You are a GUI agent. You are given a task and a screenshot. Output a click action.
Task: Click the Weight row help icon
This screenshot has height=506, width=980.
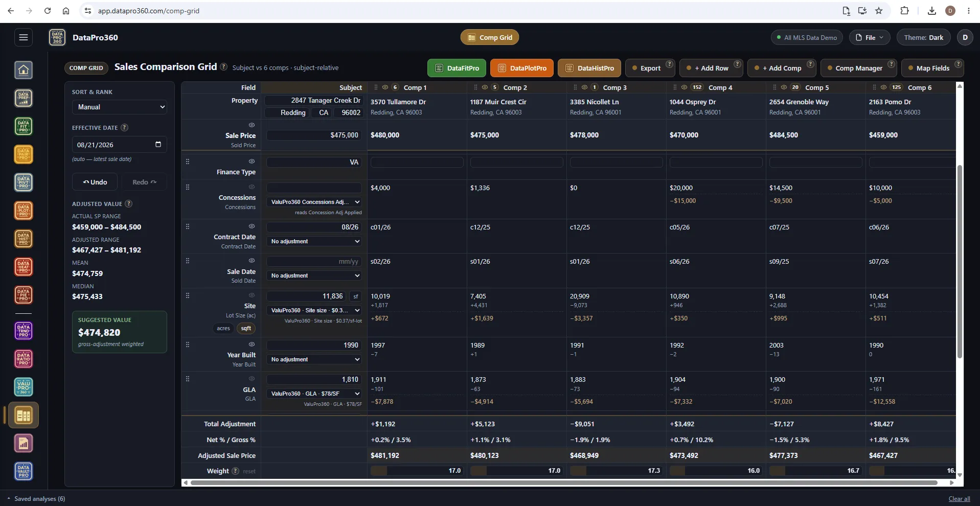pyautogui.click(x=235, y=471)
